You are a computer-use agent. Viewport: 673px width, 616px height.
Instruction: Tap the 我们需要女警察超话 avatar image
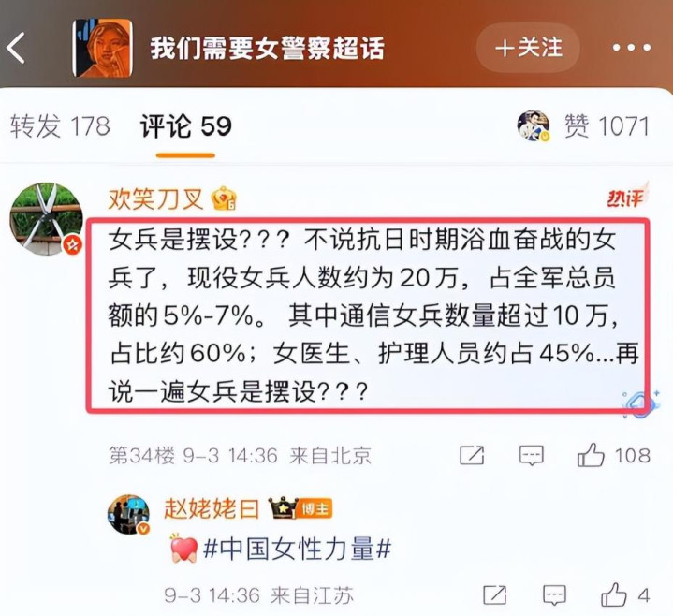[102, 48]
